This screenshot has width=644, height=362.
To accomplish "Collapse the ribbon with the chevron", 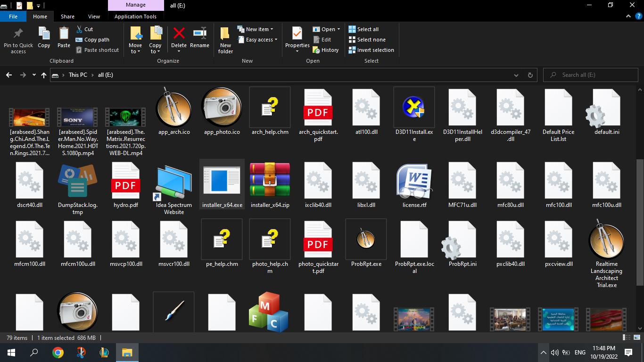I will 628,16.
